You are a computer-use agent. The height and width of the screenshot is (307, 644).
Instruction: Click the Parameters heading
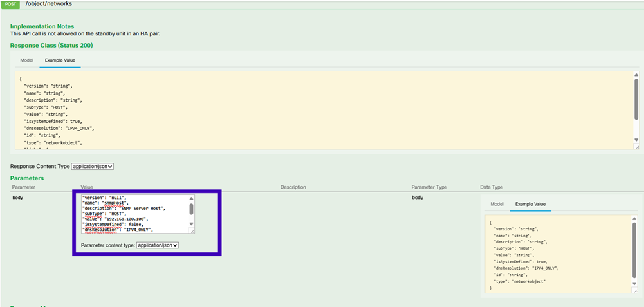pos(27,178)
